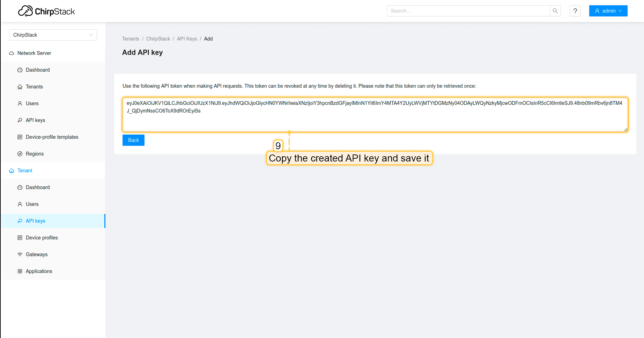Viewport: 644px width, 338px height.
Task: Collapse the Tenant menu section
Action: pyautogui.click(x=25, y=171)
